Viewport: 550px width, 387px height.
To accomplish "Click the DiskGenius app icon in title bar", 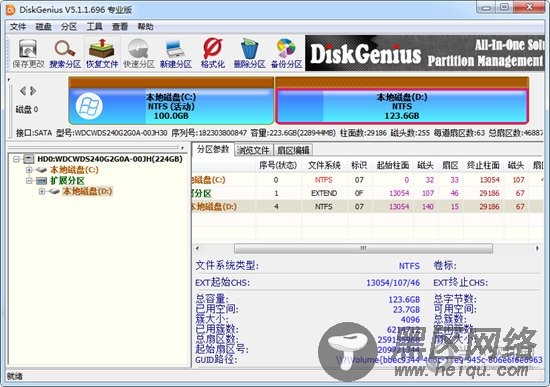I will 11,10.
